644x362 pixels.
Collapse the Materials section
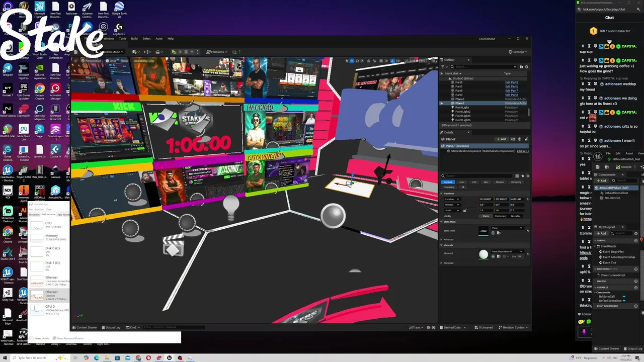pyautogui.click(x=441, y=245)
